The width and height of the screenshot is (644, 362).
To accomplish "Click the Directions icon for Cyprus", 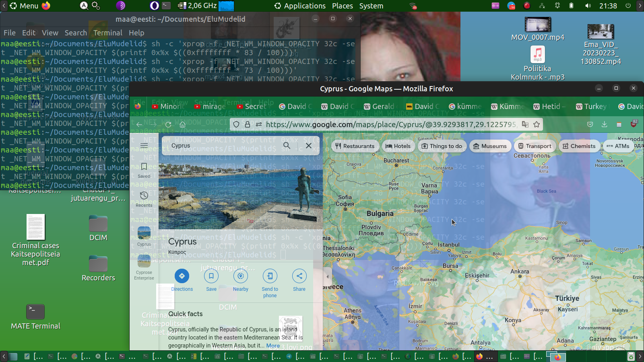I will [182, 276].
